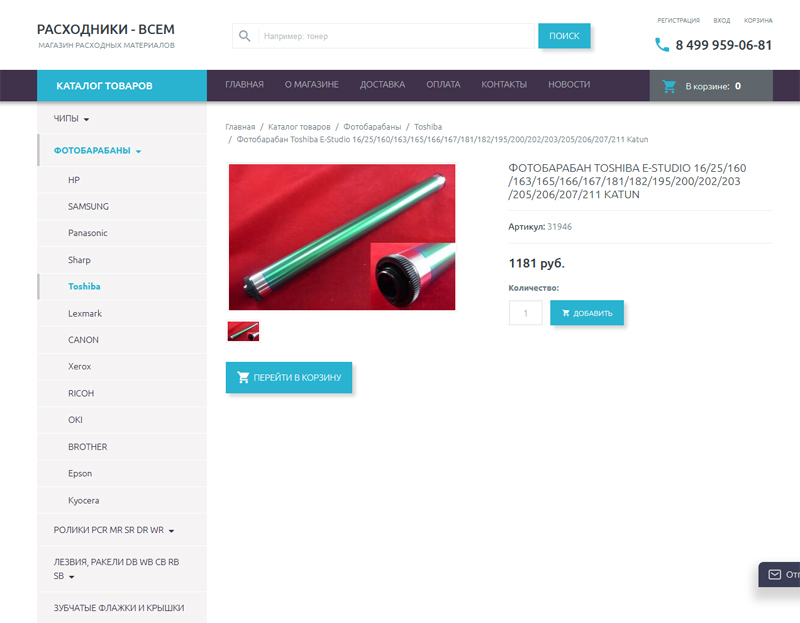Open the ДОСТАВКА menu item
800x623 pixels.
(x=382, y=85)
